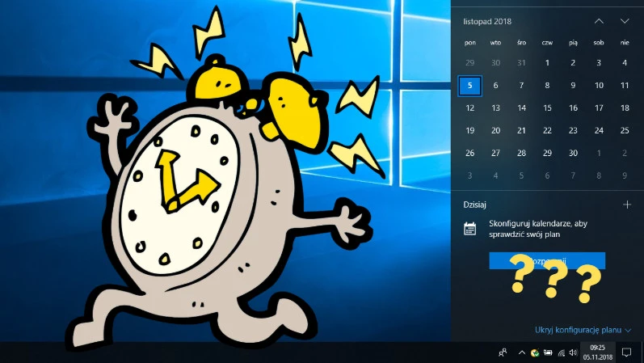The image size is (644, 363).
Task: Select date 26 in the calendar
Action: (x=469, y=153)
